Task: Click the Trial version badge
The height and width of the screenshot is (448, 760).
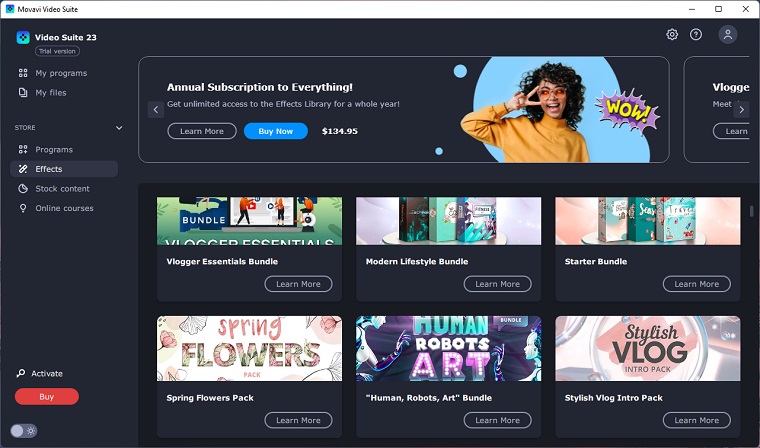Action: tap(57, 51)
